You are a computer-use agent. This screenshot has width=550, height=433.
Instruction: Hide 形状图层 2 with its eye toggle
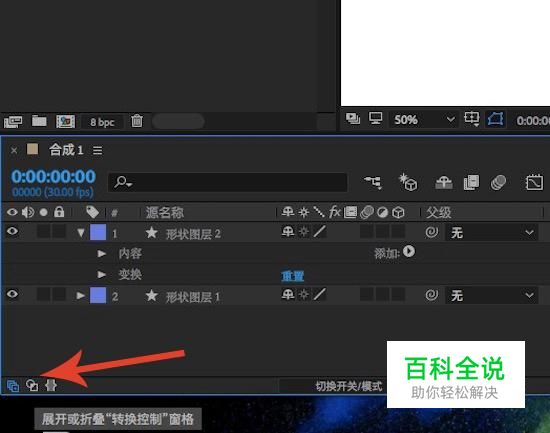tap(12, 231)
